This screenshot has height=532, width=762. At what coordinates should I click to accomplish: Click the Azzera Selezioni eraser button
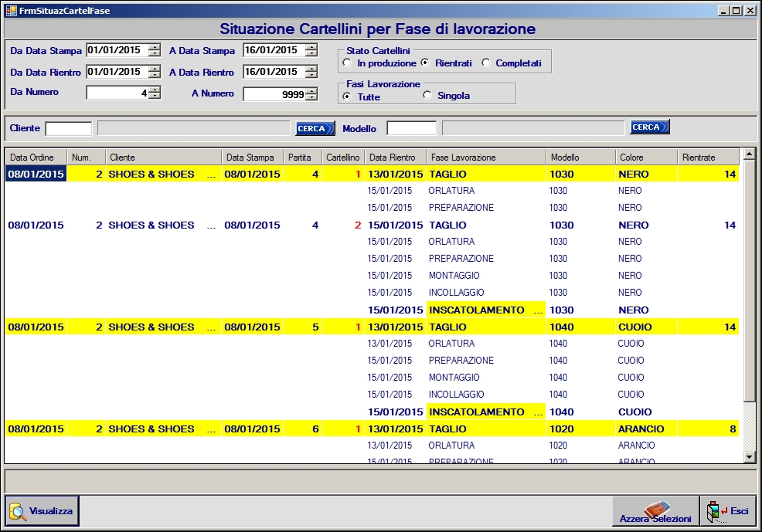[x=655, y=510]
